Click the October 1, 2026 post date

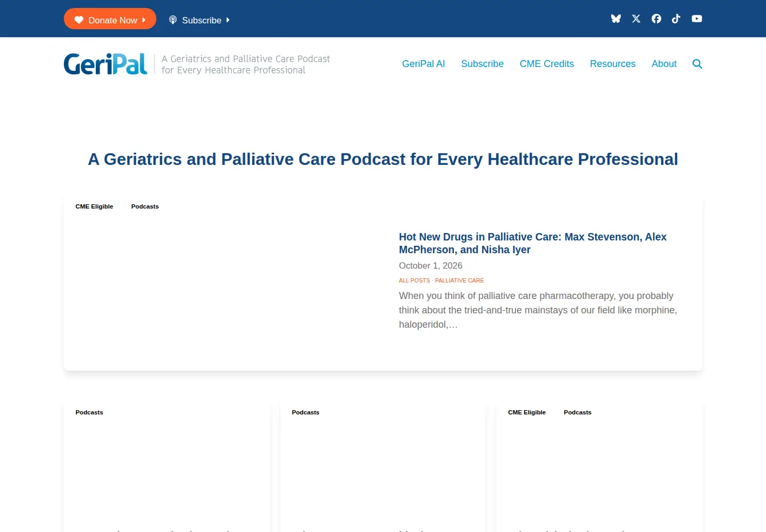[430, 265]
